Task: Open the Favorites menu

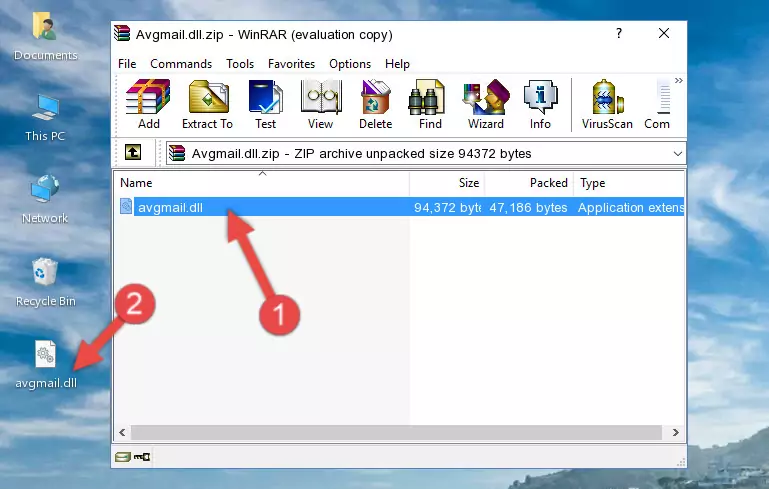Action: pos(291,64)
